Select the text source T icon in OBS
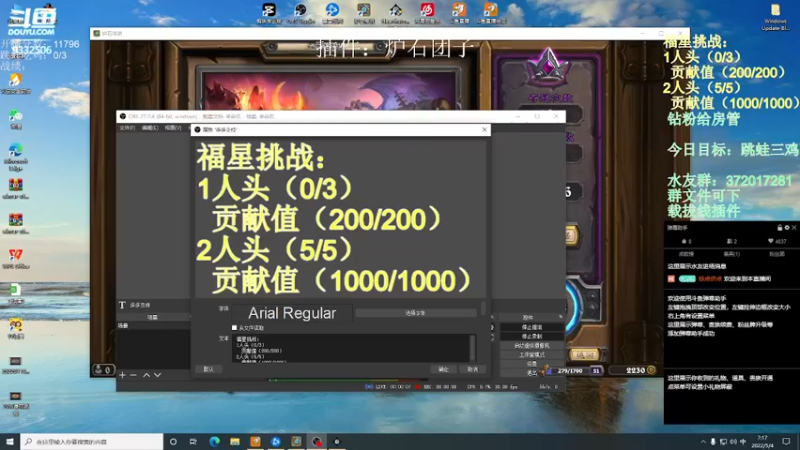 tap(122, 305)
